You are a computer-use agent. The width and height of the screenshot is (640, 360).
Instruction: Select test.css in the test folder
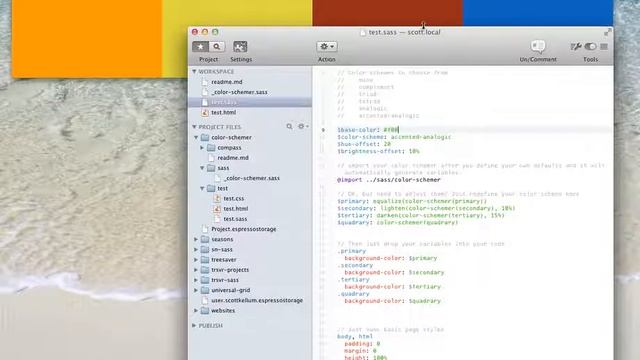click(x=233, y=199)
